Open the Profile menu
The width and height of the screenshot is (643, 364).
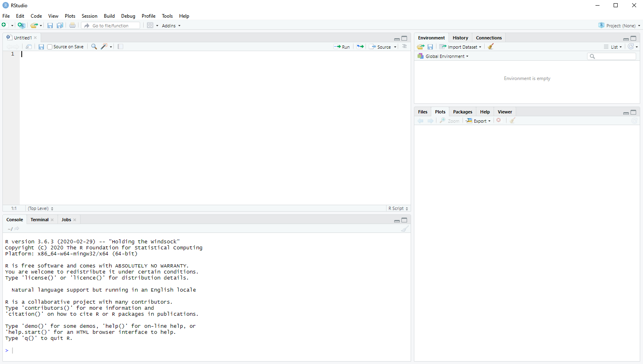[x=149, y=16]
